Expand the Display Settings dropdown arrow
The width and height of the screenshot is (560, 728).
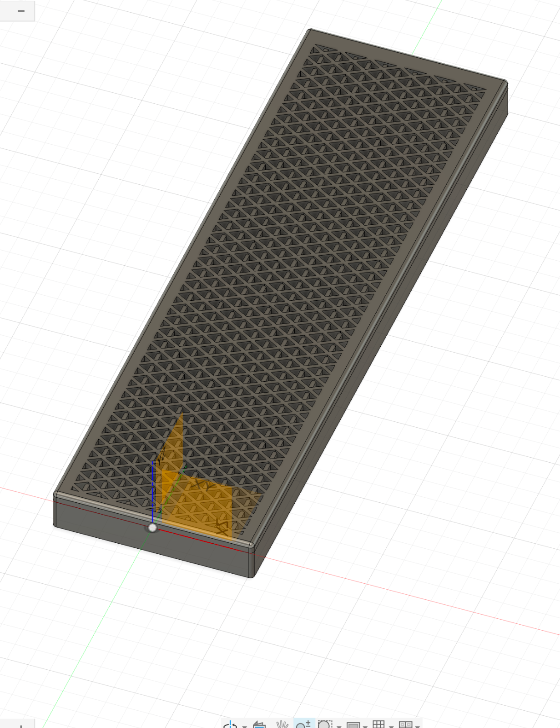click(x=365, y=726)
